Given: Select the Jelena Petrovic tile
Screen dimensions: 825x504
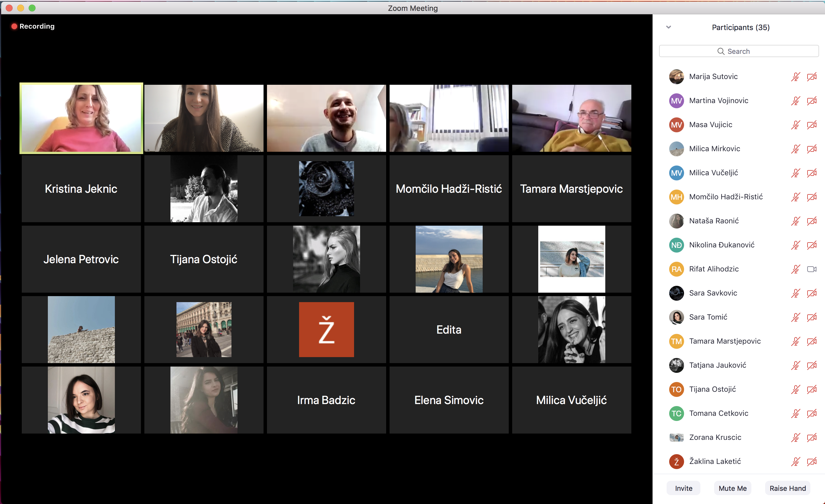Looking at the screenshot, I should [x=81, y=259].
